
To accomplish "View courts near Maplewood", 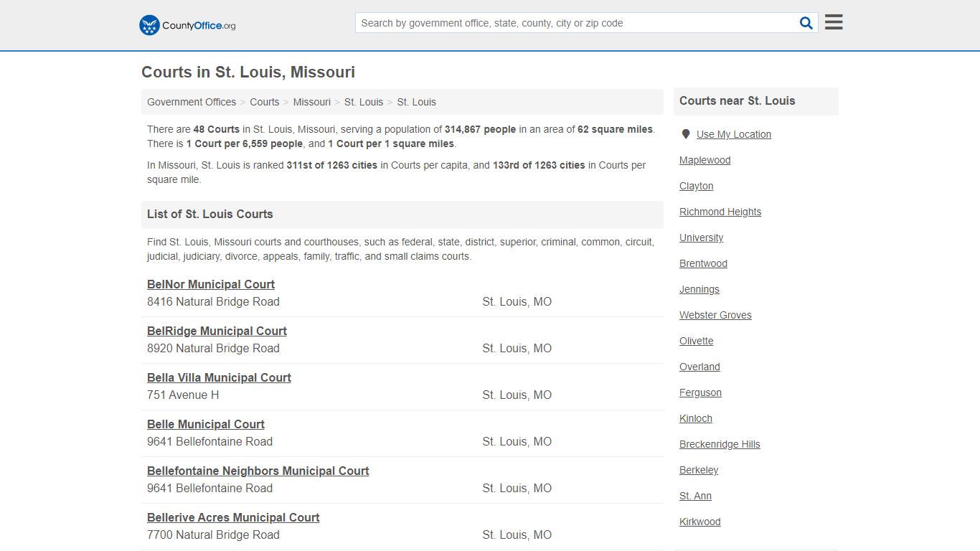I will pyautogui.click(x=705, y=160).
